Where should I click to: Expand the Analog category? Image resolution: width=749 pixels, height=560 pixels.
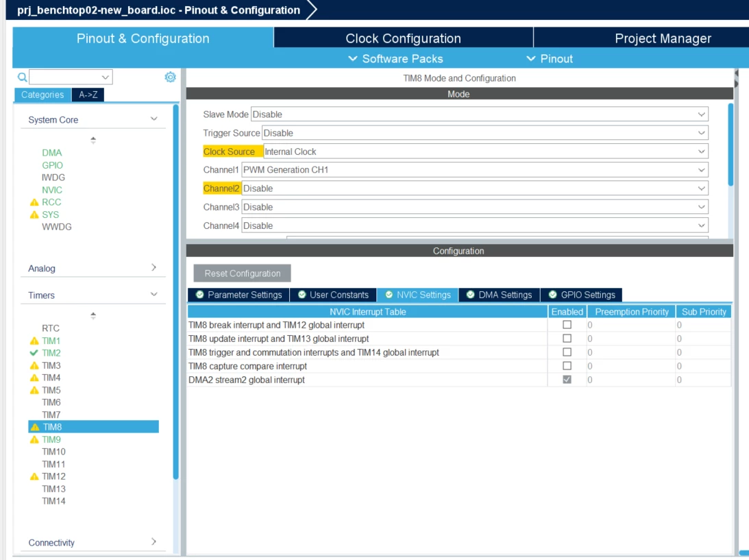93,268
